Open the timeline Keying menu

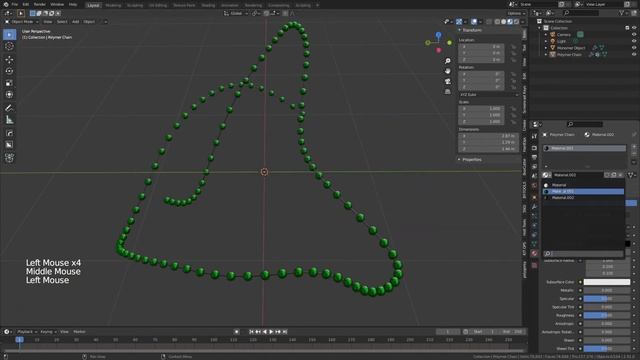[x=48, y=332]
